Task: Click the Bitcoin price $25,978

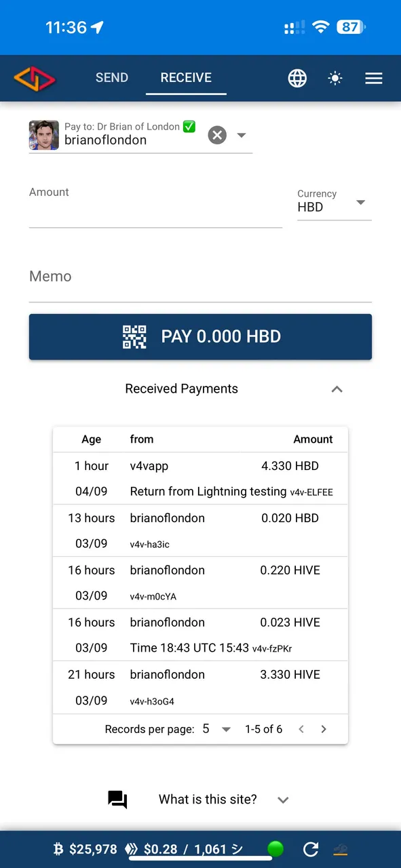Action: coord(93,849)
